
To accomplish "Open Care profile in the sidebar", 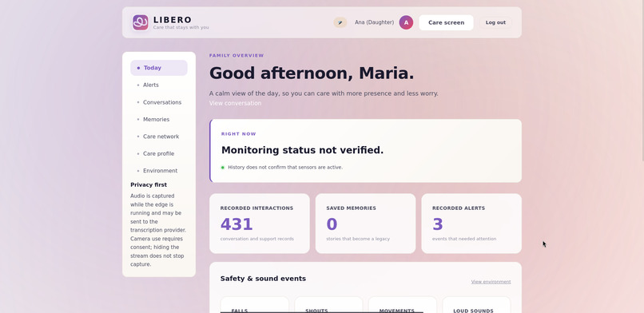I will (x=159, y=153).
